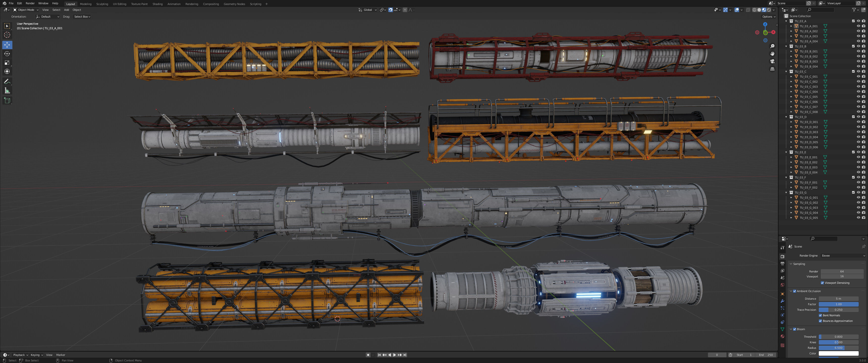
Task: Switch to wireframe viewport shading
Action: coord(754,10)
